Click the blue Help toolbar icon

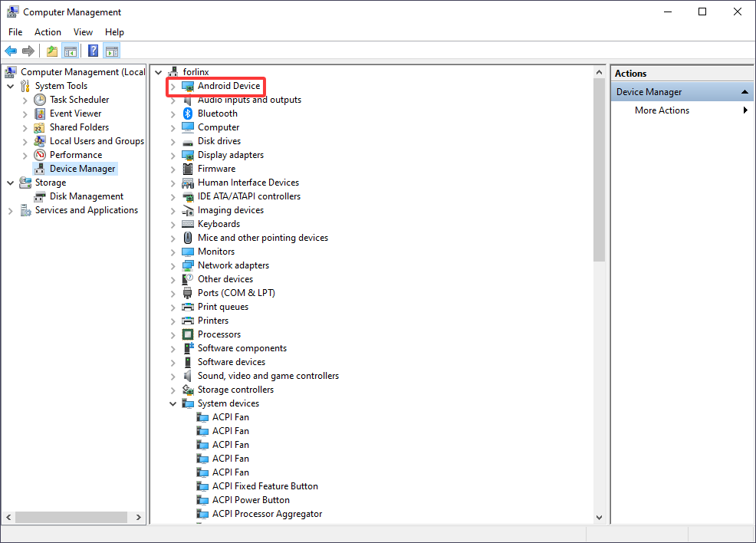93,51
